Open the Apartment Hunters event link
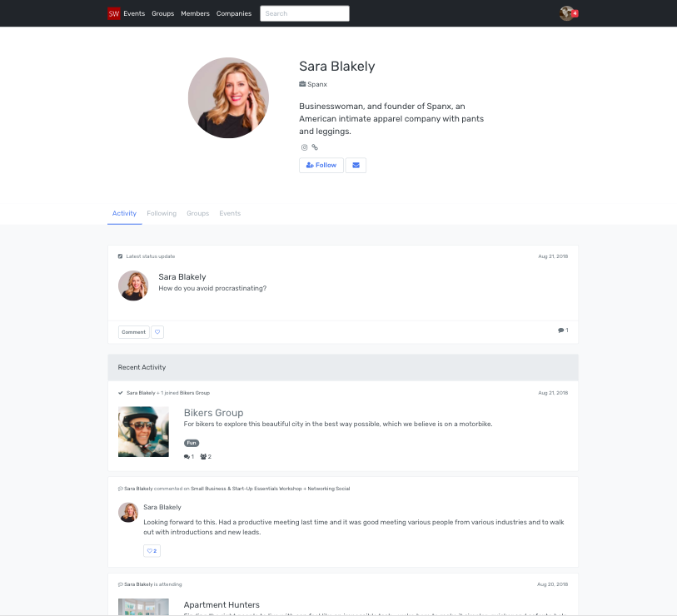The height and width of the screenshot is (616, 677). tap(222, 605)
